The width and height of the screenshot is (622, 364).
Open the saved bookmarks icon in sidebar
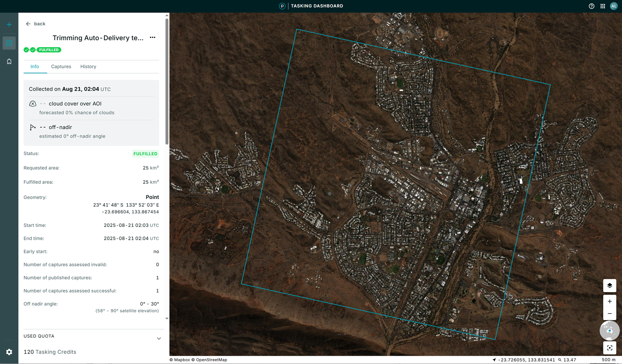(9, 61)
